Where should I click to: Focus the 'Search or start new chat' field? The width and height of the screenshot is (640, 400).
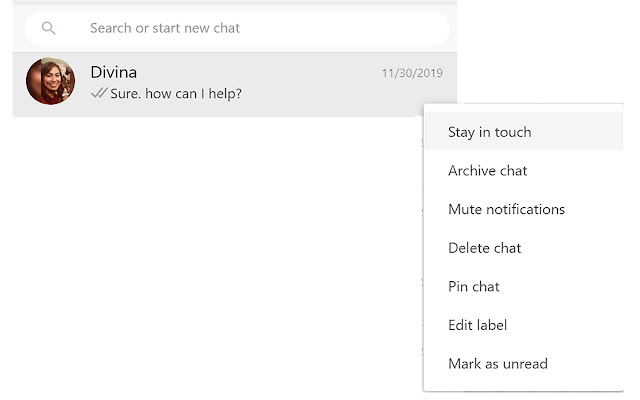[x=200, y=28]
